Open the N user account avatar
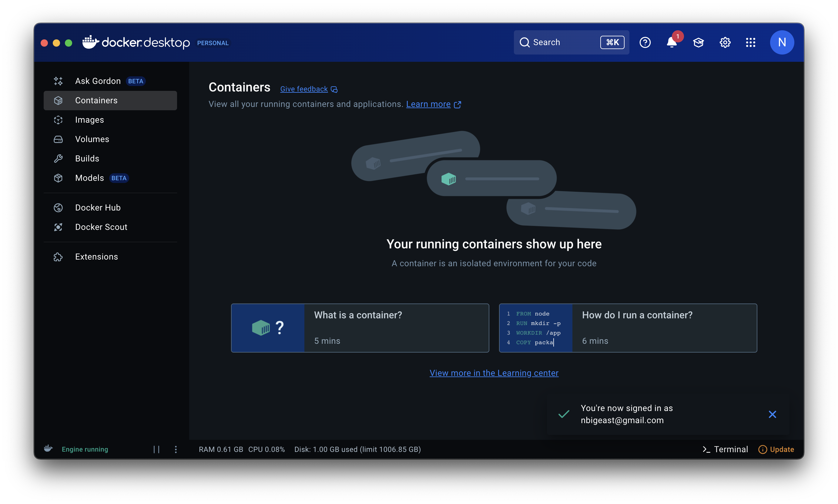Image resolution: width=838 pixels, height=504 pixels. coord(782,42)
